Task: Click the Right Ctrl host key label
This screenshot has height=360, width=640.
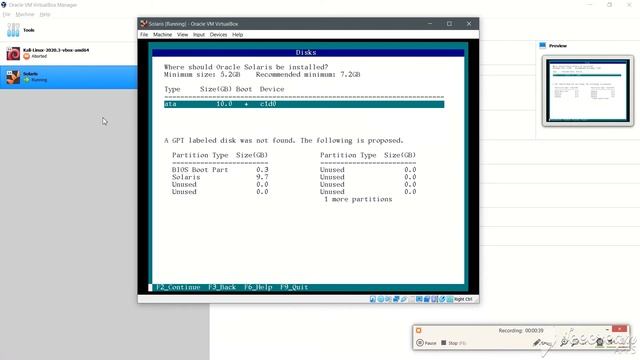Action: point(463,299)
